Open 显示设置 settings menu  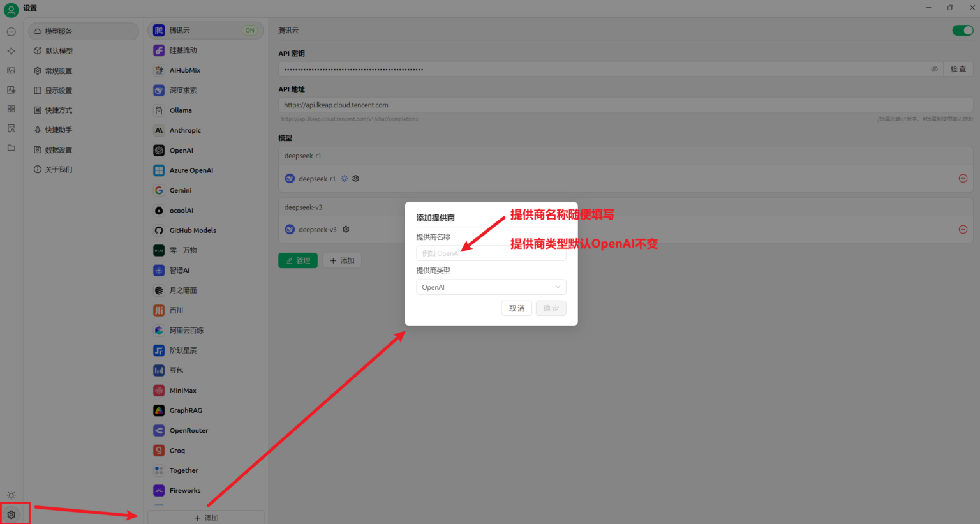coord(83,91)
